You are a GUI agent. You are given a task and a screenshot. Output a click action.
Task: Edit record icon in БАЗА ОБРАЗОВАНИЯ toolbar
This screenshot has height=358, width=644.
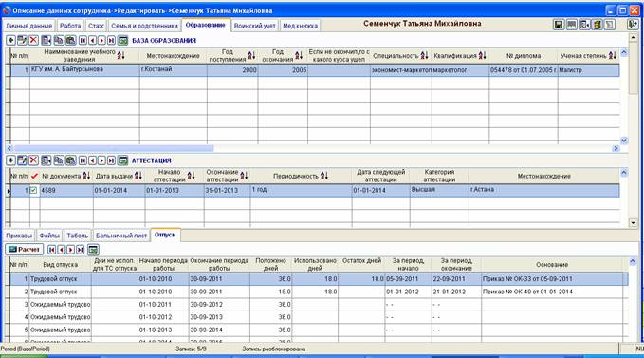[x=22, y=40]
